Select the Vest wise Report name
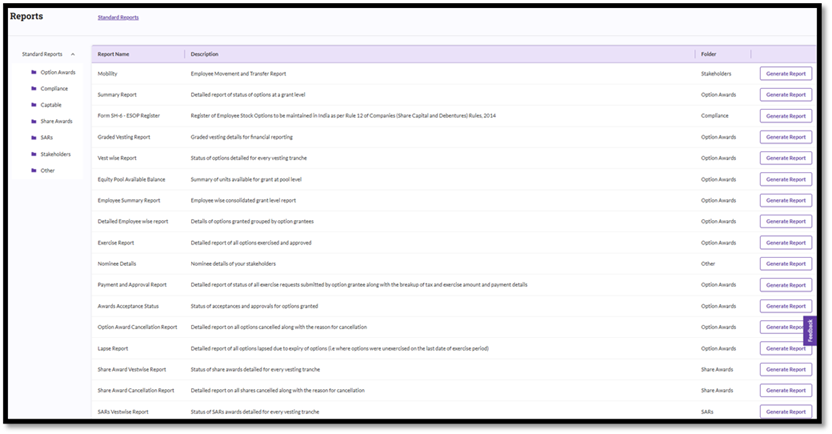 coord(117,158)
